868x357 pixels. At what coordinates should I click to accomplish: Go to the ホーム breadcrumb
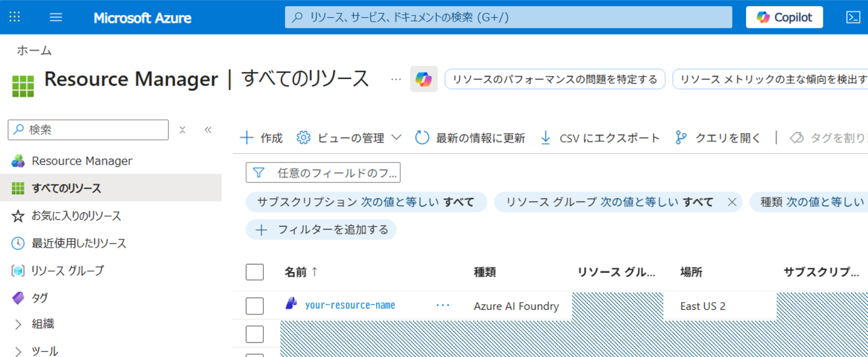pyautogui.click(x=34, y=51)
